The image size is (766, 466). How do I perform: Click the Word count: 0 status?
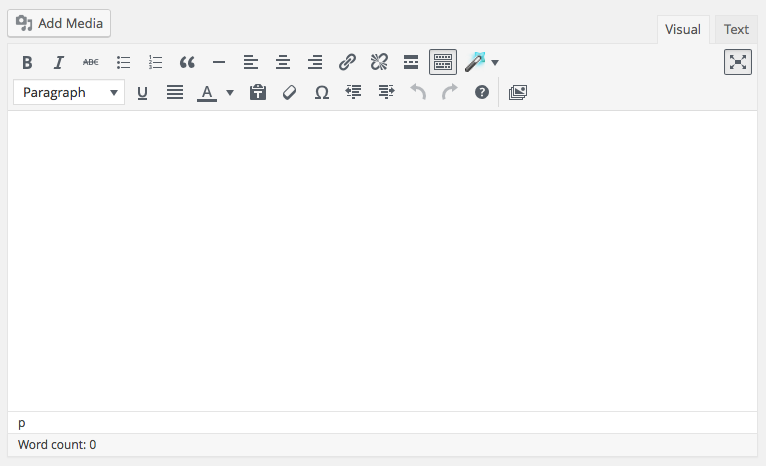coord(57,445)
